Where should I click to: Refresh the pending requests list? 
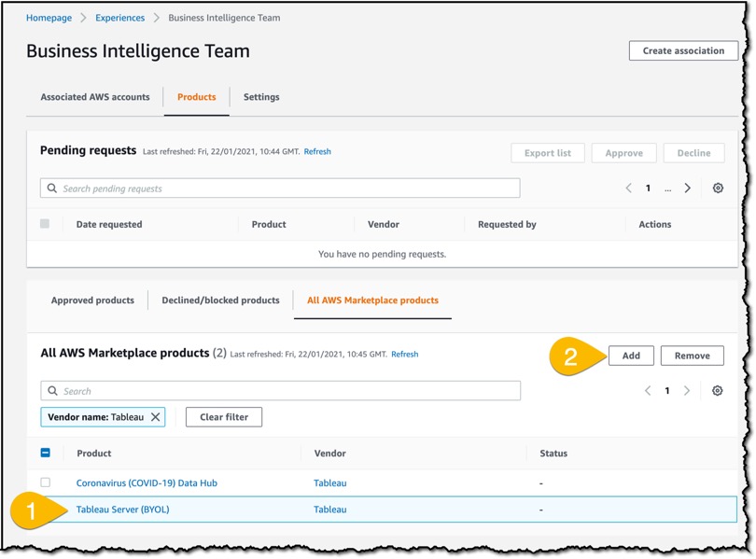pyautogui.click(x=317, y=151)
